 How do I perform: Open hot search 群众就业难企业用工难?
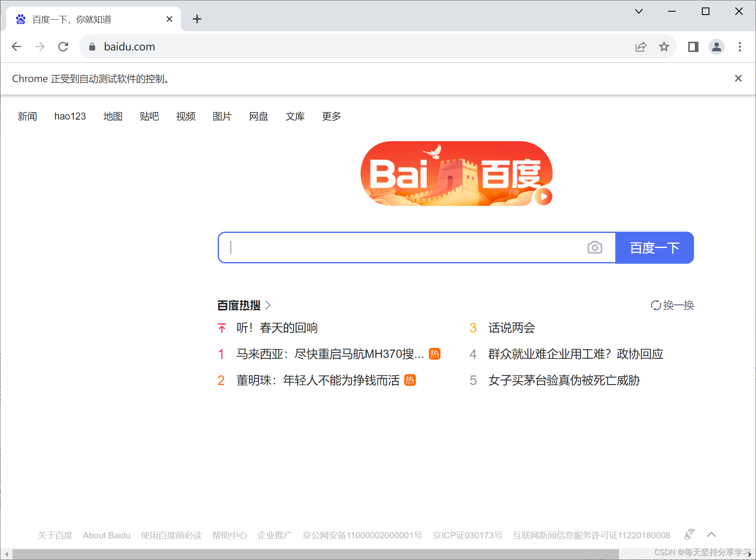tap(576, 354)
